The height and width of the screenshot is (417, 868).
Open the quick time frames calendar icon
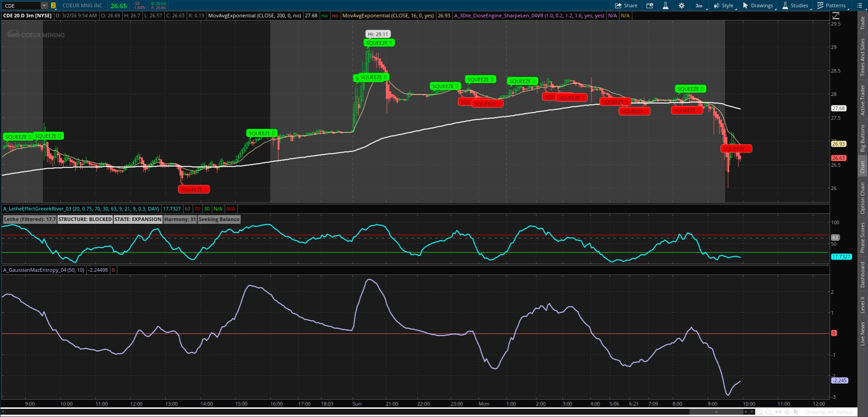click(x=650, y=5)
